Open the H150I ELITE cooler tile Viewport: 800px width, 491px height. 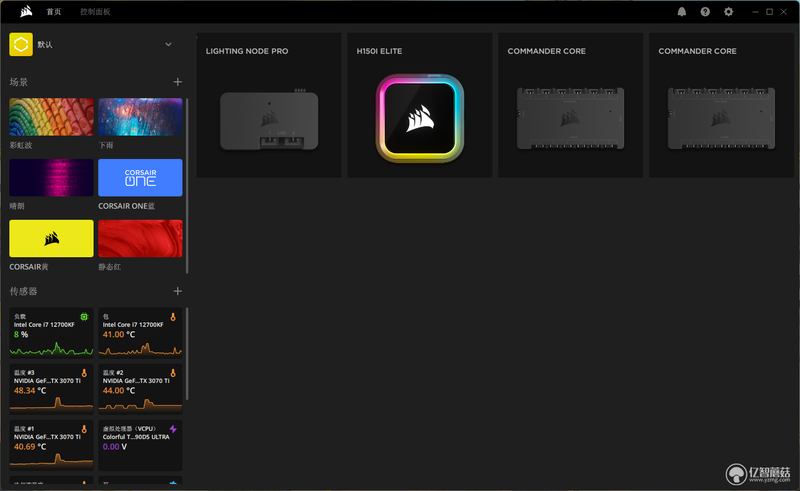click(x=420, y=105)
